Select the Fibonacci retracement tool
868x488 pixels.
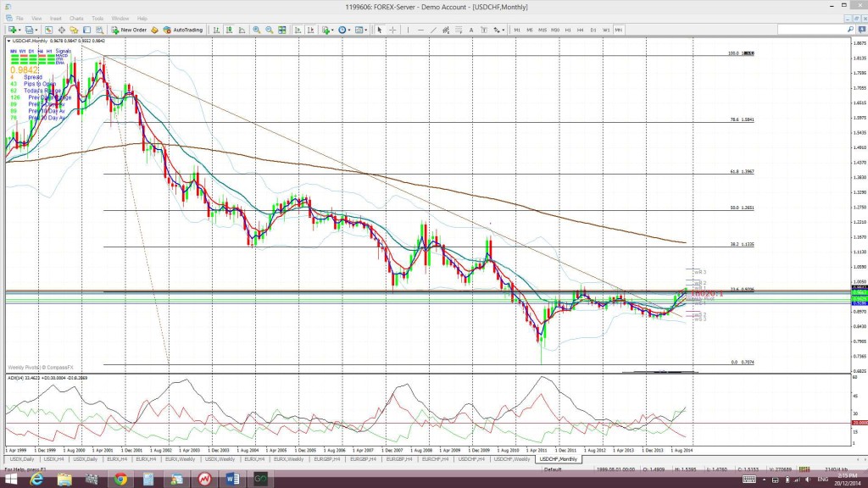click(459, 30)
